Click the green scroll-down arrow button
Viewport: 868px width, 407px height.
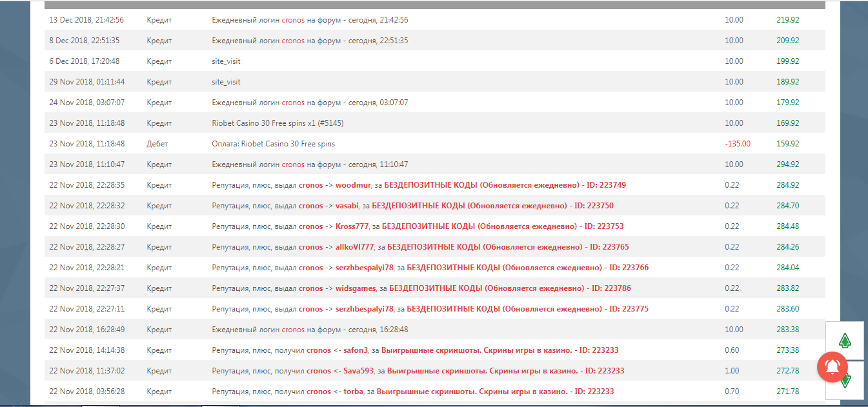coord(844,381)
